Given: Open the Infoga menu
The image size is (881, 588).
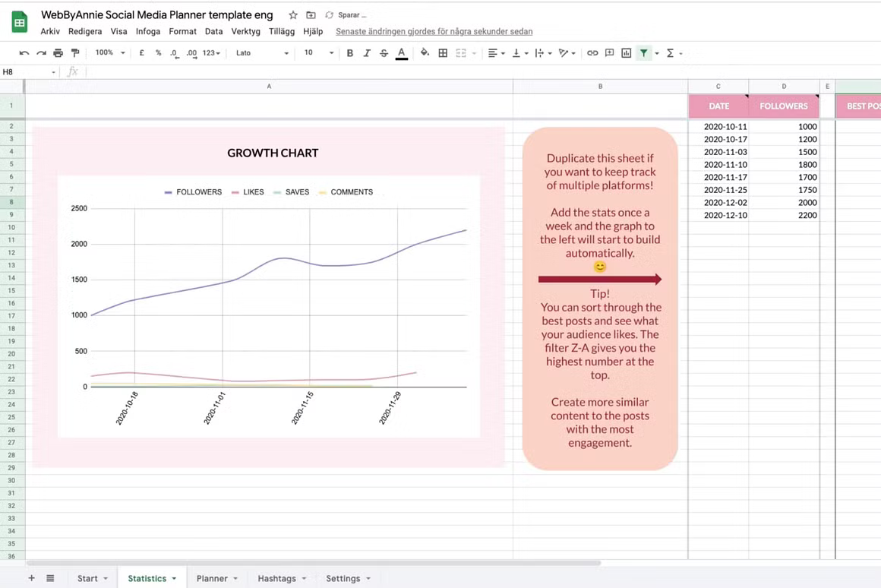Looking at the screenshot, I should coord(148,32).
